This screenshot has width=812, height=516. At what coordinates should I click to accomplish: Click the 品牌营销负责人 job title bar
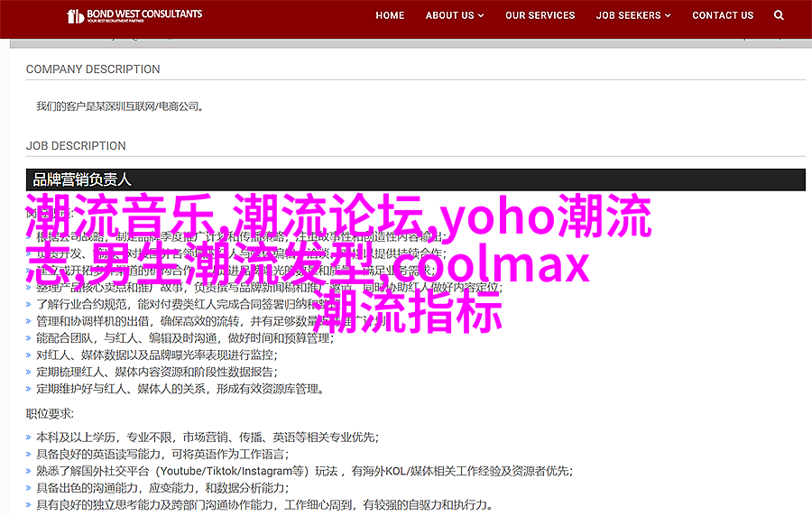click(416, 180)
